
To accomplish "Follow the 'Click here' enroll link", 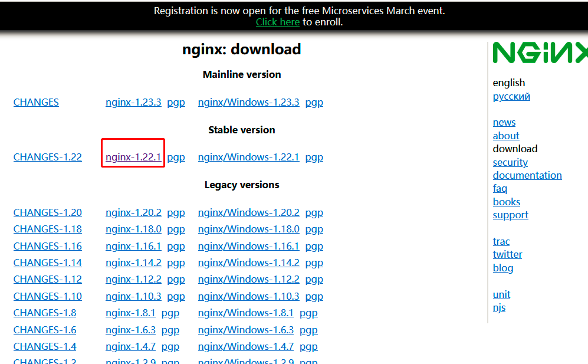I will 278,22.
